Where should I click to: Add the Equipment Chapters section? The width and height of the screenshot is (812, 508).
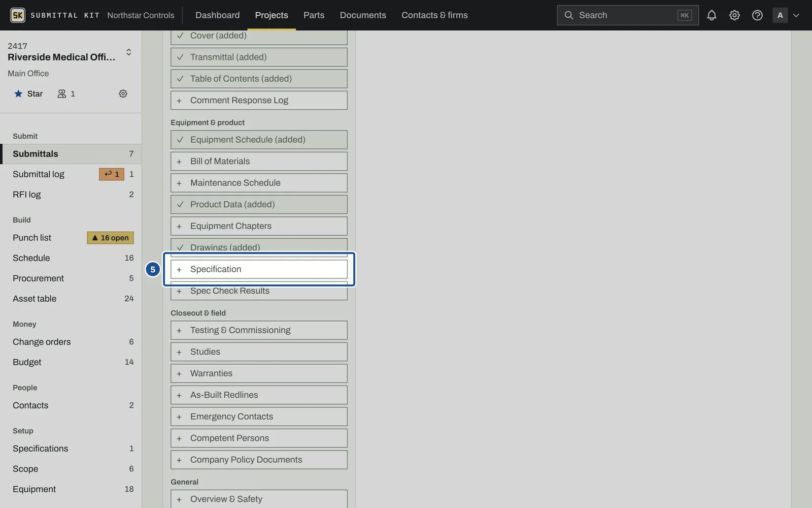click(x=259, y=226)
